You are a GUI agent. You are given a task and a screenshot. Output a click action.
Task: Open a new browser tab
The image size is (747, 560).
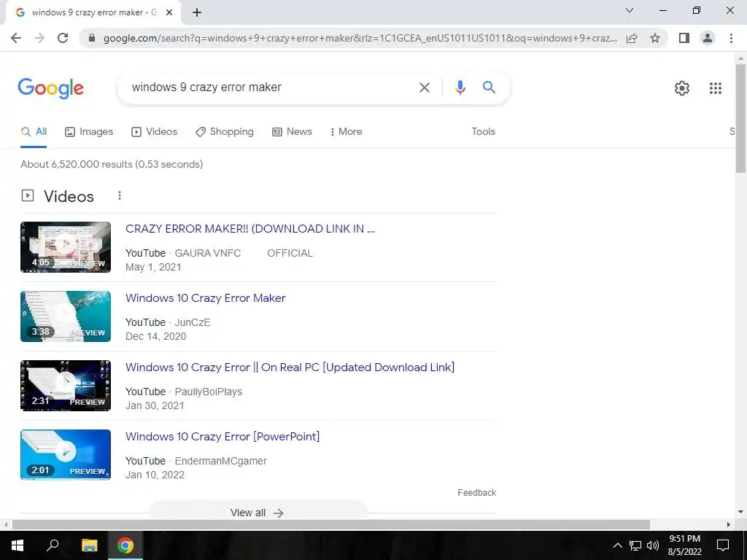pyautogui.click(x=197, y=12)
